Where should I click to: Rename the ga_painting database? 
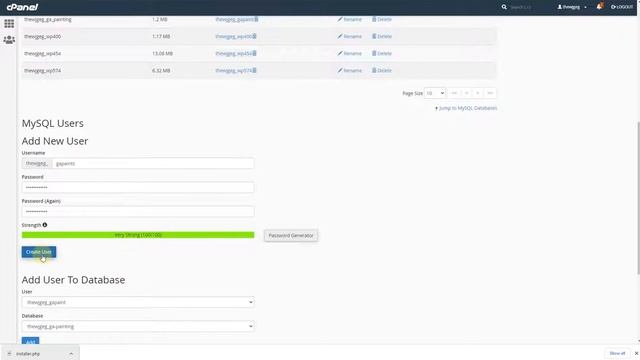point(350,19)
